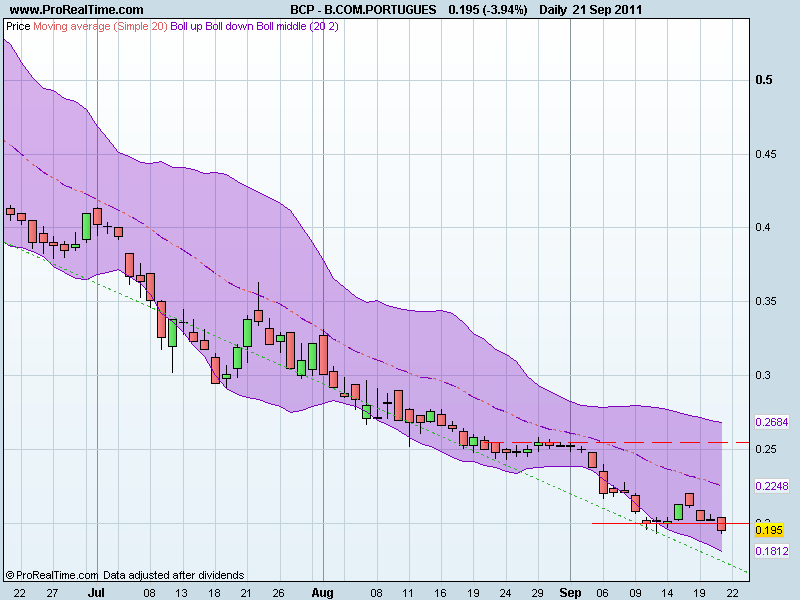Viewport: 800px width, 600px height.
Task: Select the Jul month label on time axis
Action: (x=97, y=591)
